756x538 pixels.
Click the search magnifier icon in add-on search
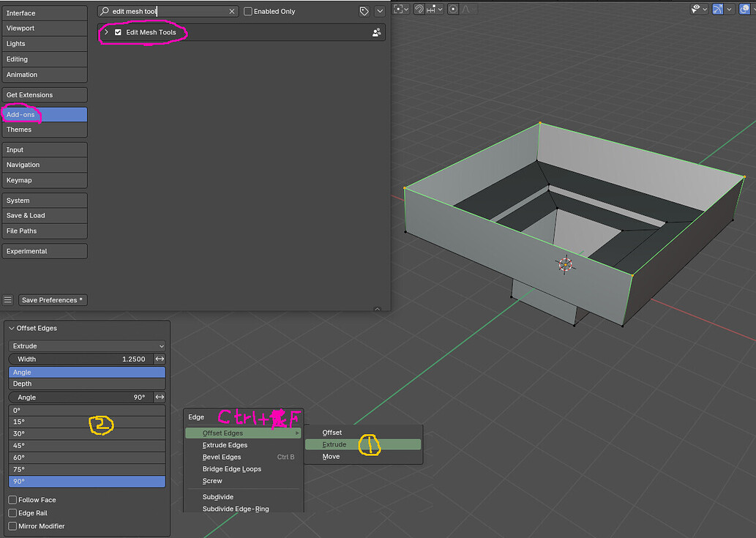point(105,11)
